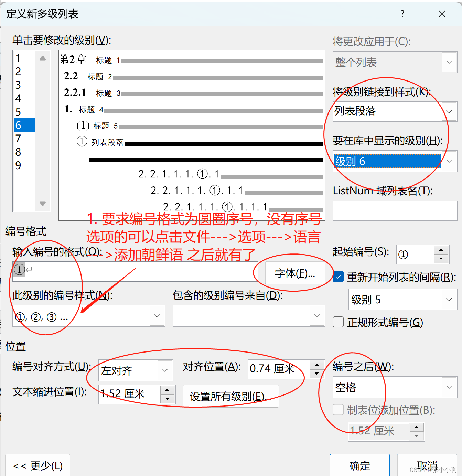Decrease the 起始编号 spinner value
This screenshot has height=476, width=462.
[441, 259]
